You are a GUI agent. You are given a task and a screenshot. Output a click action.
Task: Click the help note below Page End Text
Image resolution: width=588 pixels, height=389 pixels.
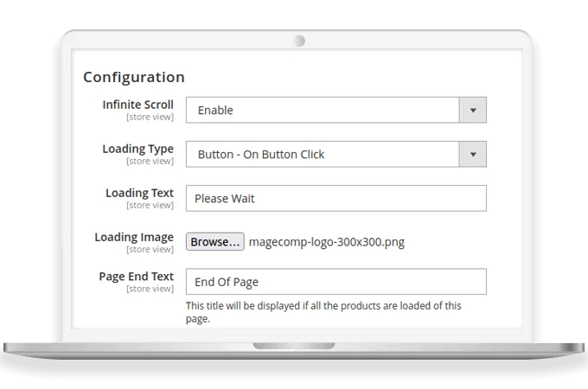[x=323, y=312]
